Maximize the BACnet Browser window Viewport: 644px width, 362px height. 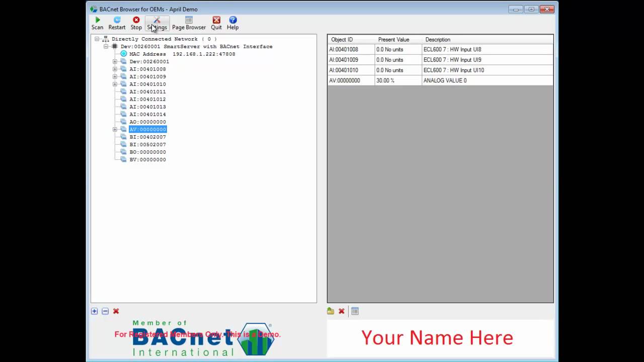point(531,9)
